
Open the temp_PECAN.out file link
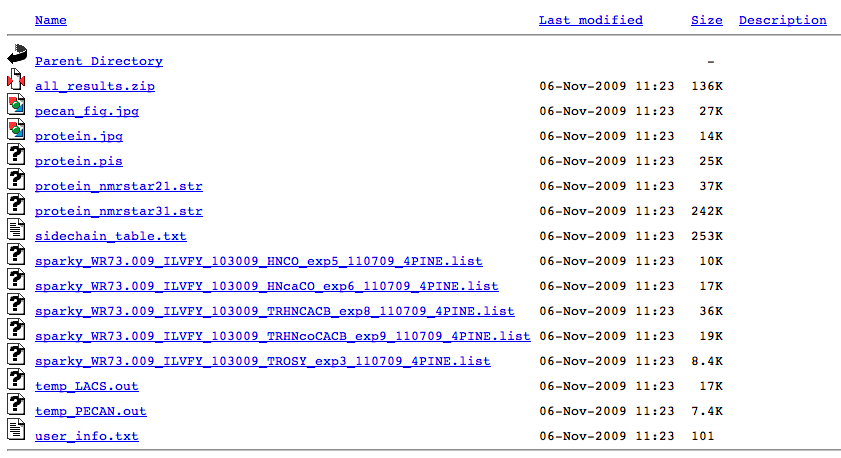coord(90,411)
